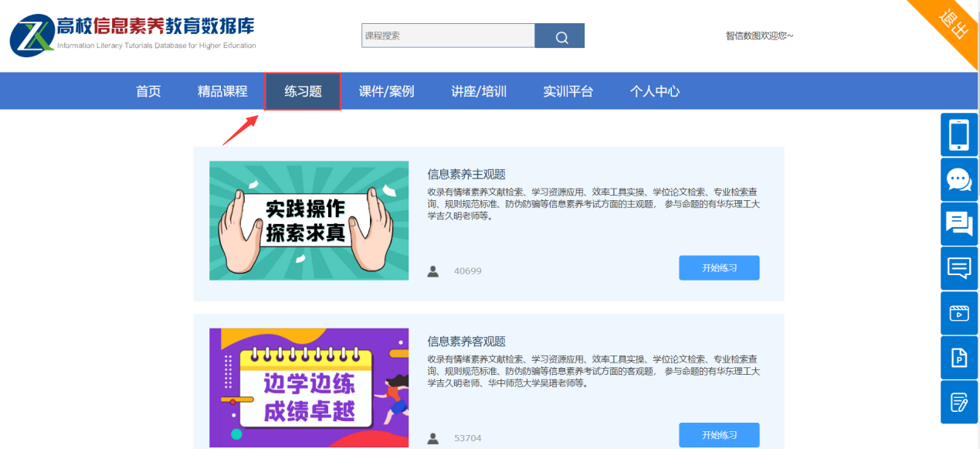The width and height of the screenshot is (980, 449).
Task: Click user icon beside 53704
Action: [x=433, y=438]
